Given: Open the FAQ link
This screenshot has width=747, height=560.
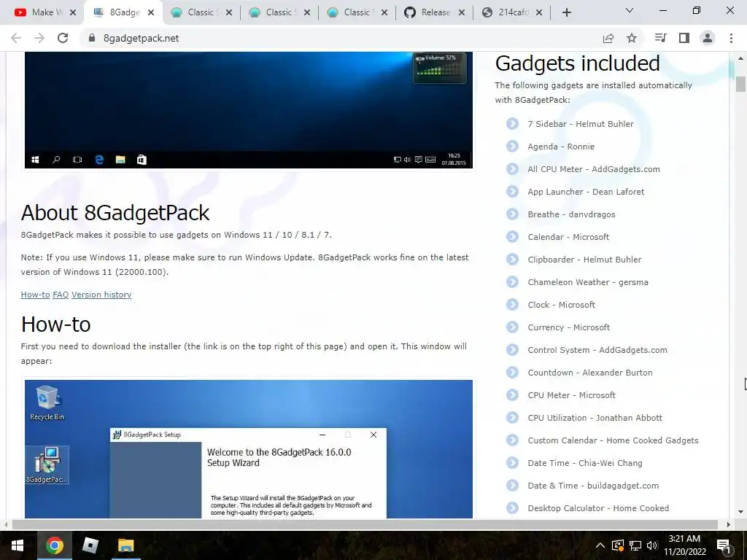Looking at the screenshot, I should [x=61, y=295].
